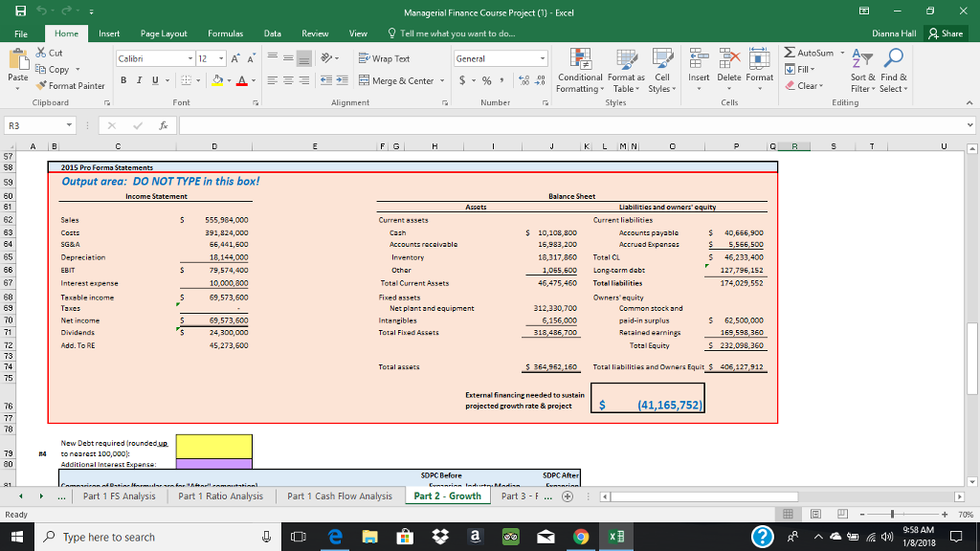Viewport: 980px width, 551px height.
Task: Open the Format cells menu icon
Action: [759, 57]
